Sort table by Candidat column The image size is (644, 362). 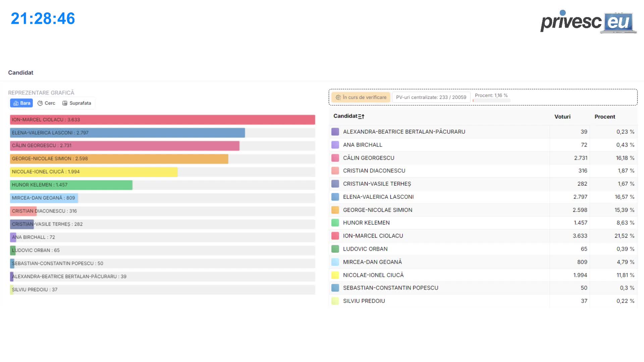349,116
